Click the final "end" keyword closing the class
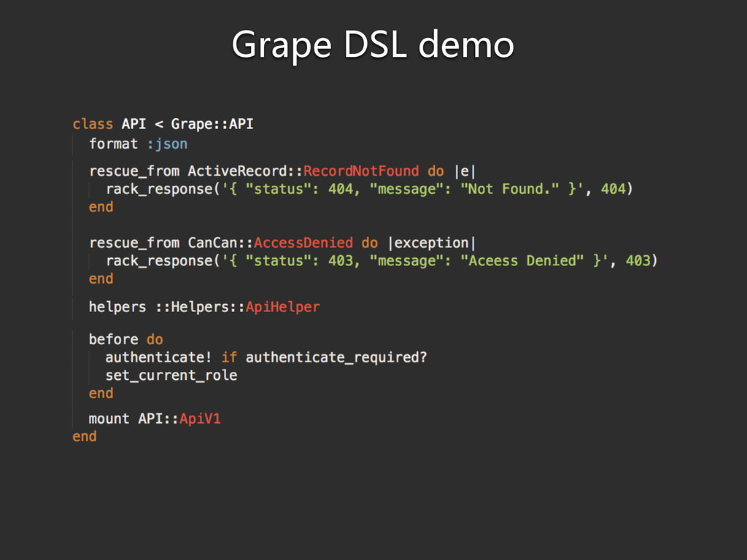Screen dimensions: 747x560 (85, 437)
